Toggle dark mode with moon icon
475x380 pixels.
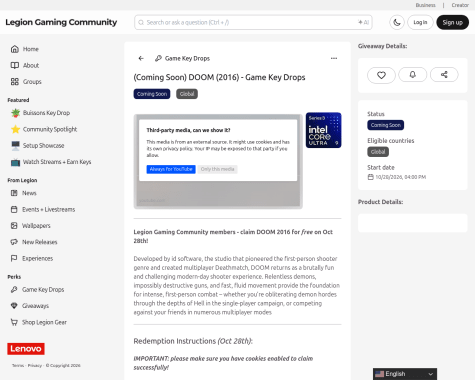click(x=397, y=22)
